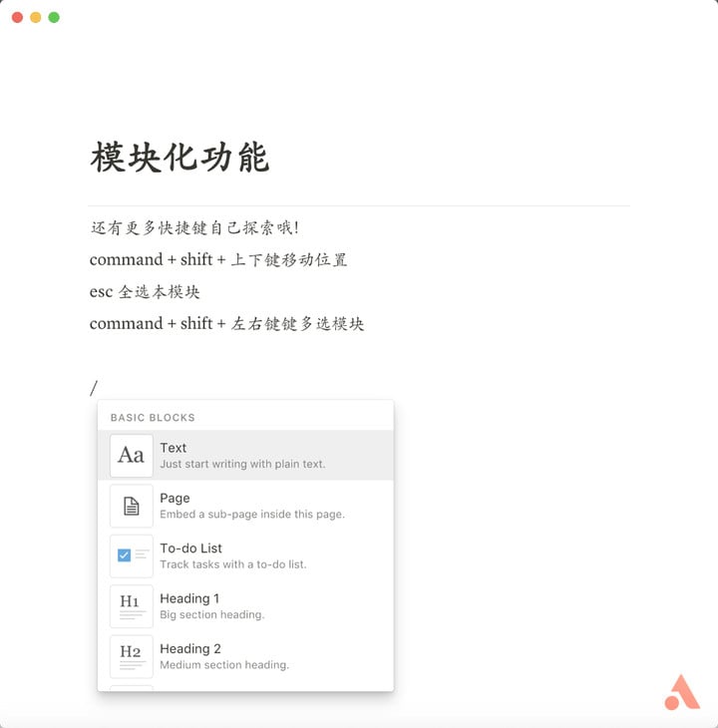Choose Page to embed a sub-page
Viewport: 718px width, 728px height.
(245, 506)
